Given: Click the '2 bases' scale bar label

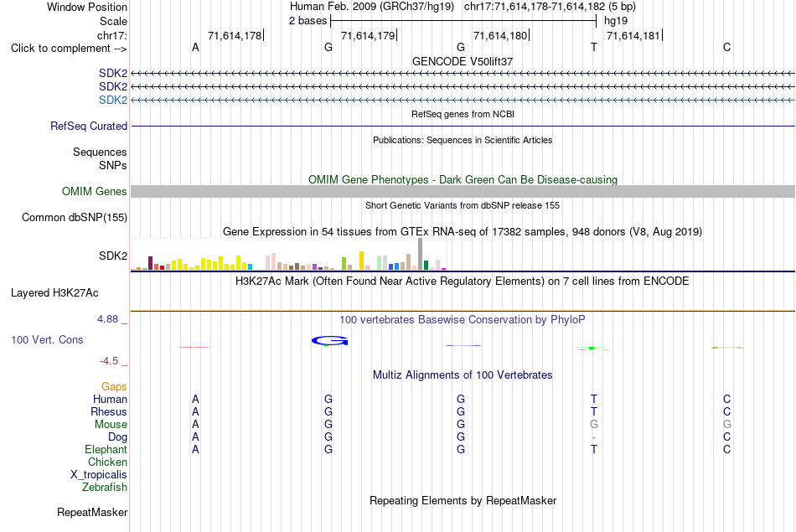Looking at the screenshot, I should click(308, 21).
